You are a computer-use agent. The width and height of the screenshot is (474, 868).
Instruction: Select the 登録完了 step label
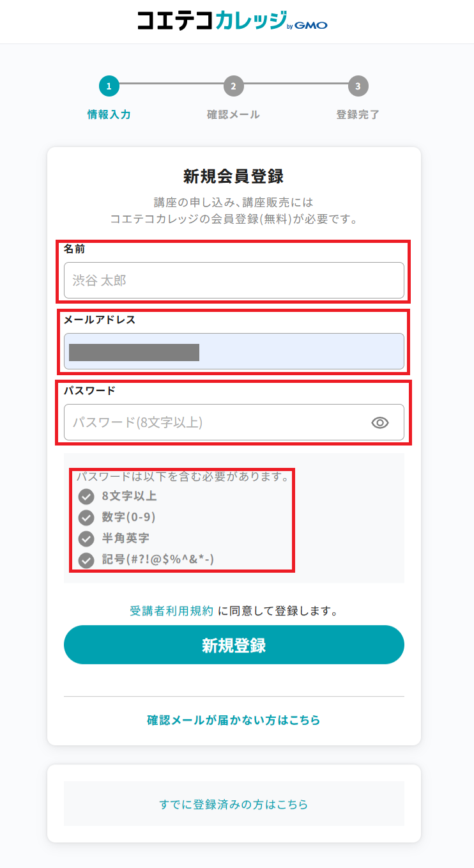pyautogui.click(x=358, y=115)
